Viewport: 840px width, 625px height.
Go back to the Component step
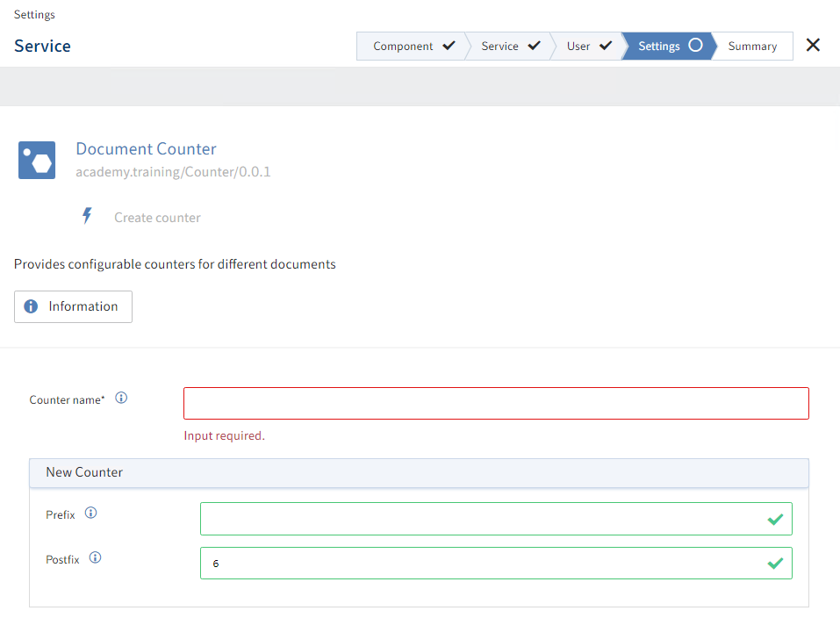[x=412, y=47]
